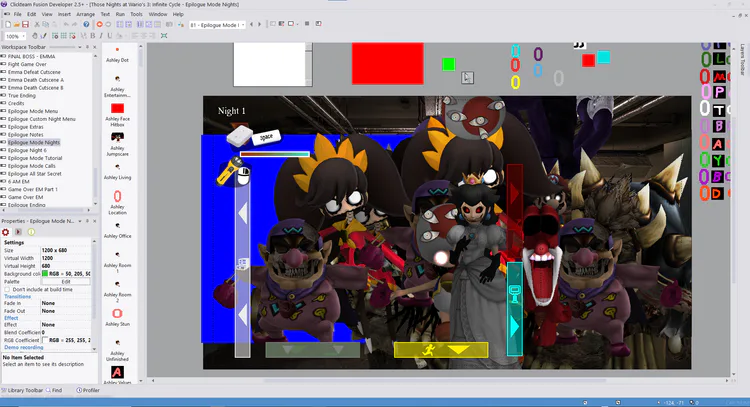
Task: Click the small green square object above frame
Action: click(x=449, y=64)
